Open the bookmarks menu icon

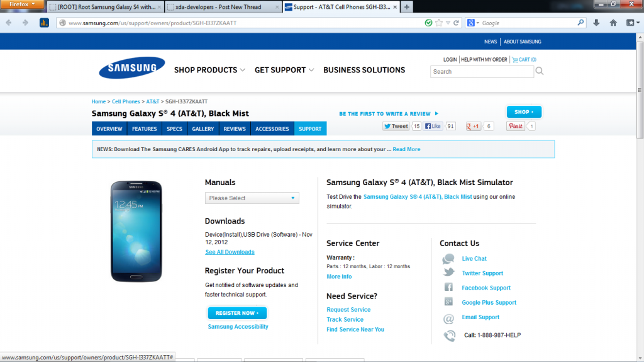[x=633, y=23]
